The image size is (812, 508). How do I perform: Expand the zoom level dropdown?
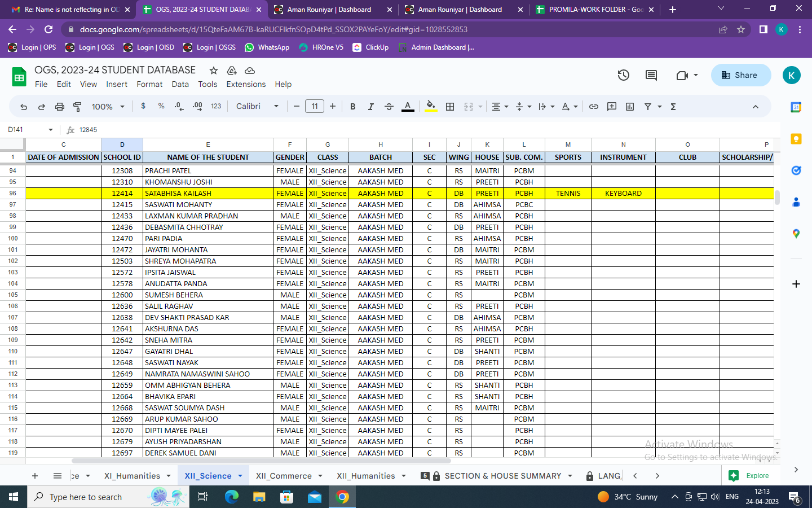[108, 107]
